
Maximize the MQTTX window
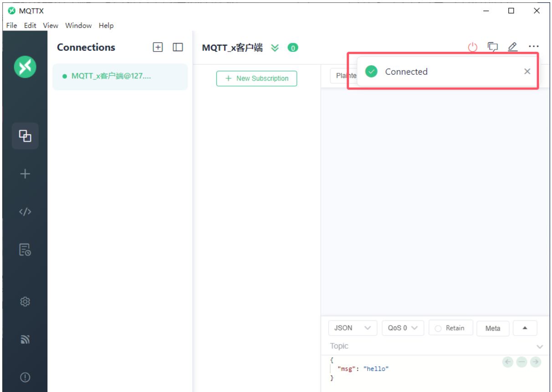click(x=511, y=11)
